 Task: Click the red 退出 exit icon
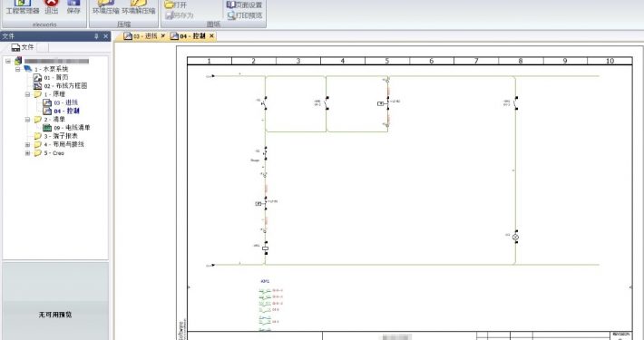[x=52, y=7]
